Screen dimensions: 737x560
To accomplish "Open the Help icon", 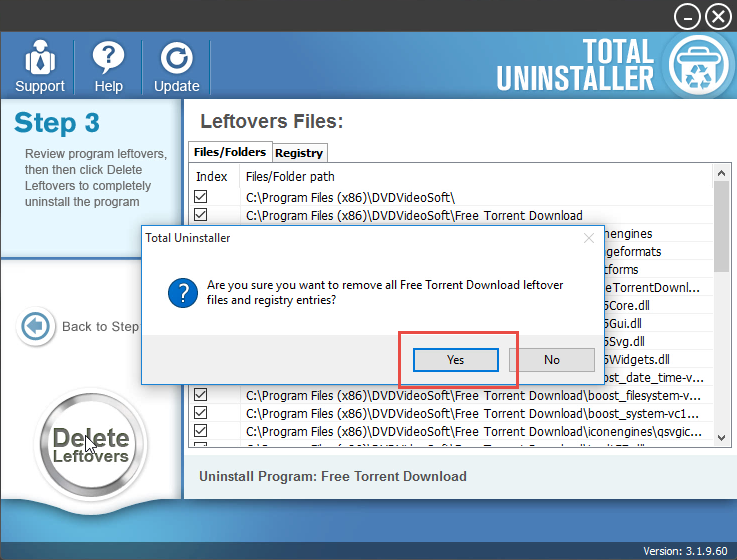I will [109, 66].
